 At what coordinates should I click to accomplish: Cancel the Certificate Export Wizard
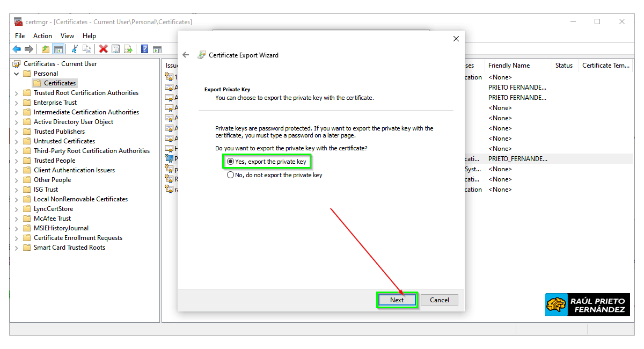pyautogui.click(x=439, y=300)
